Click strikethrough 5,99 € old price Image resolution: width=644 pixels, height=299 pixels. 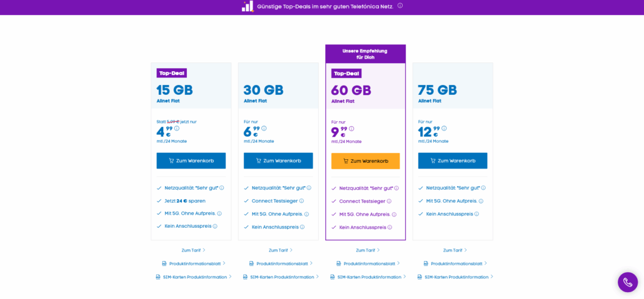pyautogui.click(x=173, y=121)
